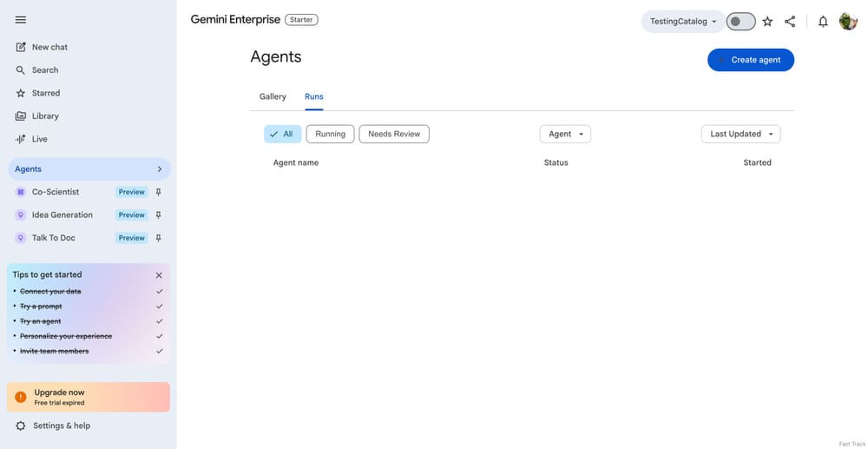The width and height of the screenshot is (868, 449).
Task: Click the Status column header
Action: pyautogui.click(x=556, y=162)
